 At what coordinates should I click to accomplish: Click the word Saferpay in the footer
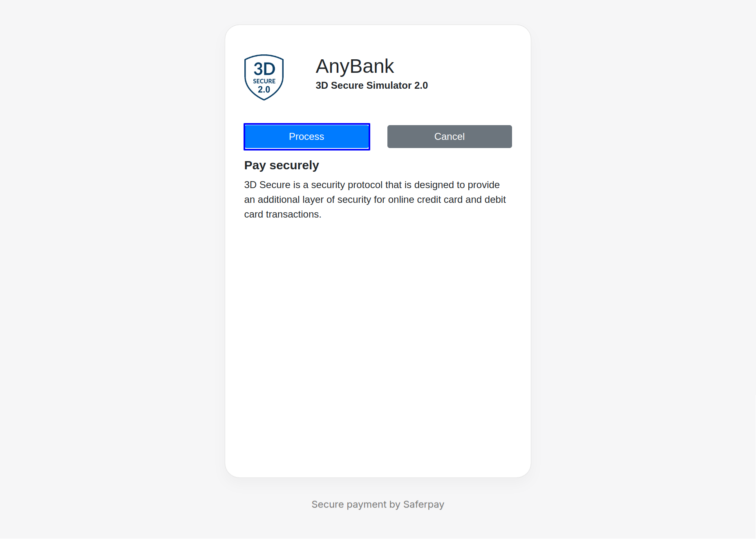424,504
